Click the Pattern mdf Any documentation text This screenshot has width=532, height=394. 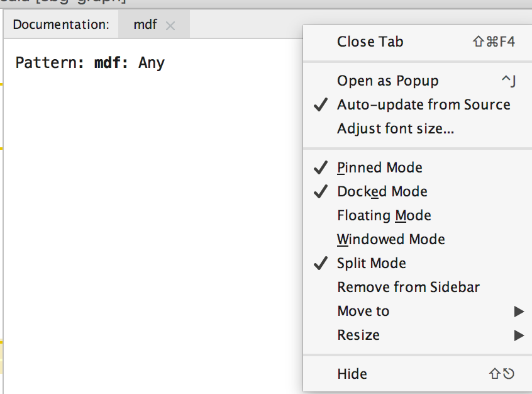coord(90,63)
